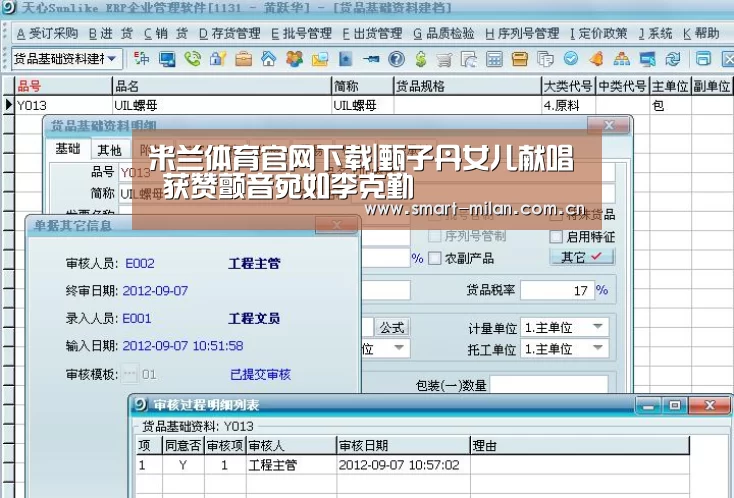Image resolution: width=734 pixels, height=498 pixels.
Task: Click the copy documents icon in toolbar
Action: 545,59
